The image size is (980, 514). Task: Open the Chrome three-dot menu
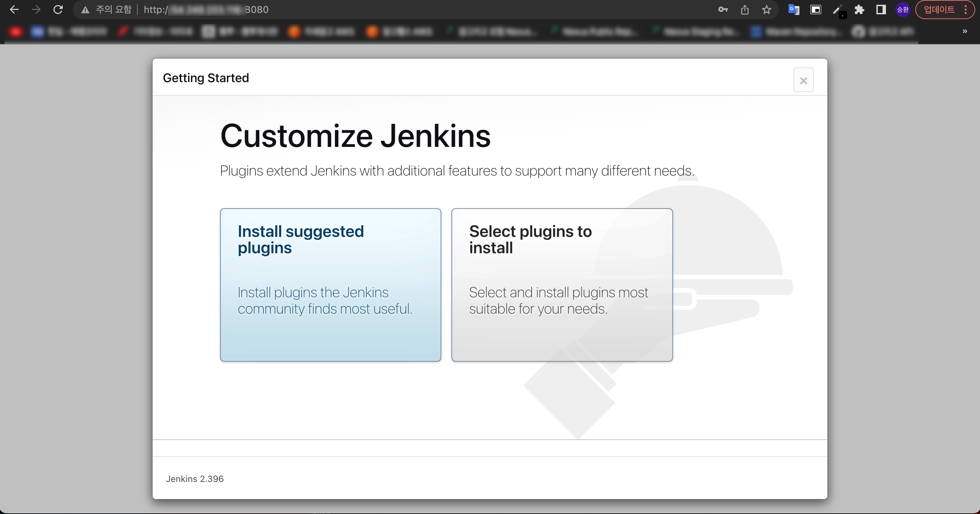(x=966, y=10)
